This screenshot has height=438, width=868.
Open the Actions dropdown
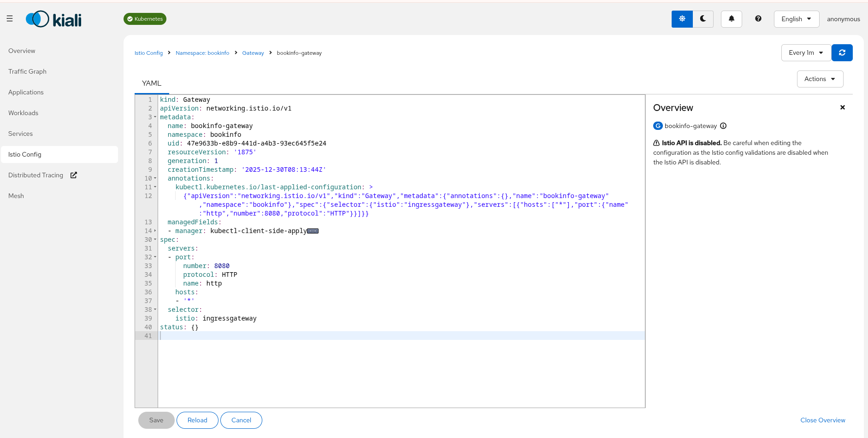820,79
